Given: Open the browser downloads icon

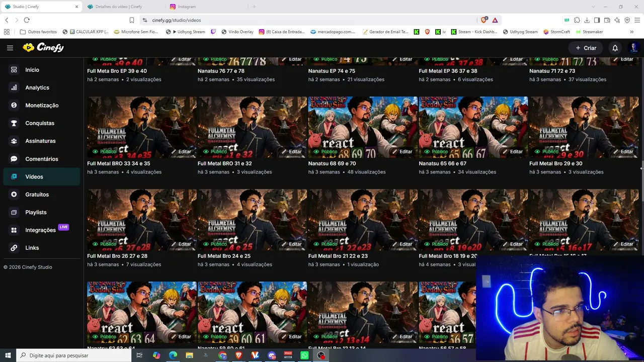Looking at the screenshot, I should [587, 20].
